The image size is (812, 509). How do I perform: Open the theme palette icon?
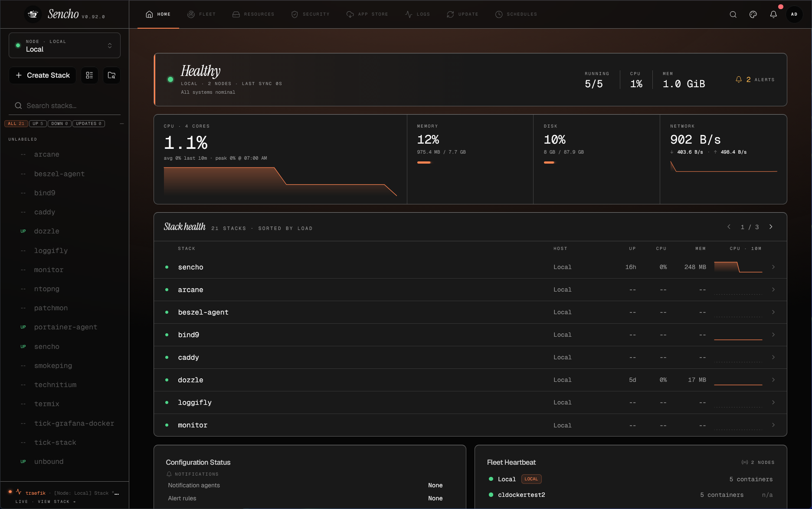pos(753,14)
